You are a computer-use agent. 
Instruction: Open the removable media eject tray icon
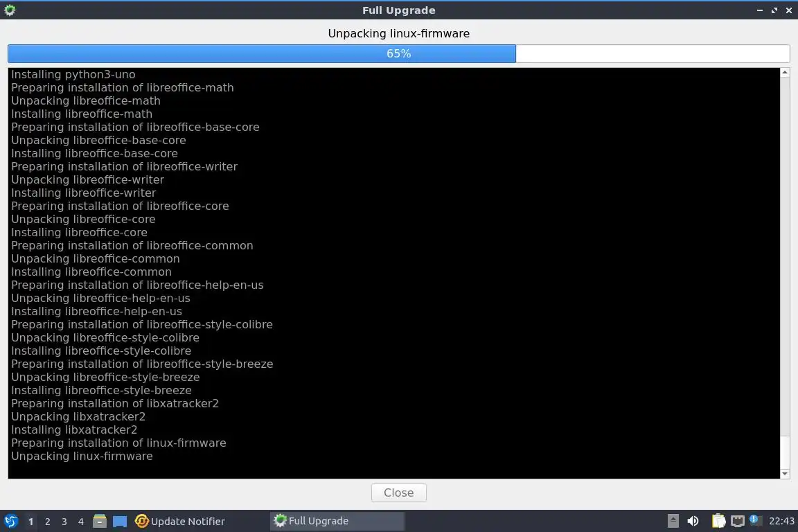tap(673, 521)
